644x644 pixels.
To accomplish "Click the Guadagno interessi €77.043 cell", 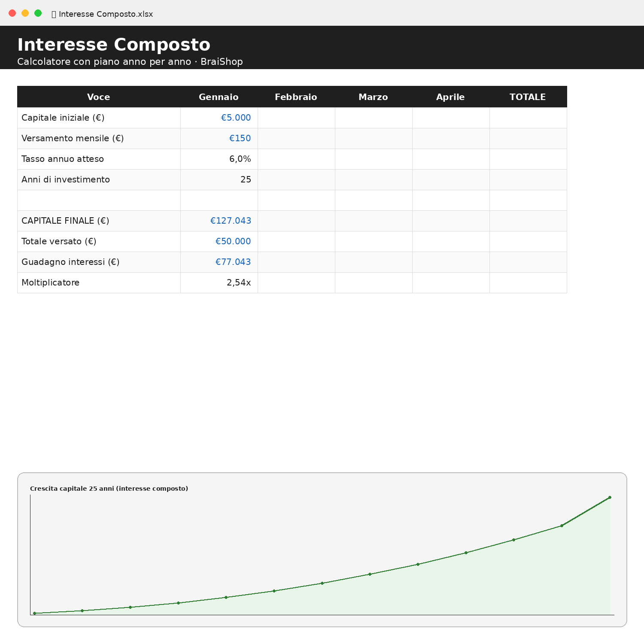I will (x=219, y=262).
